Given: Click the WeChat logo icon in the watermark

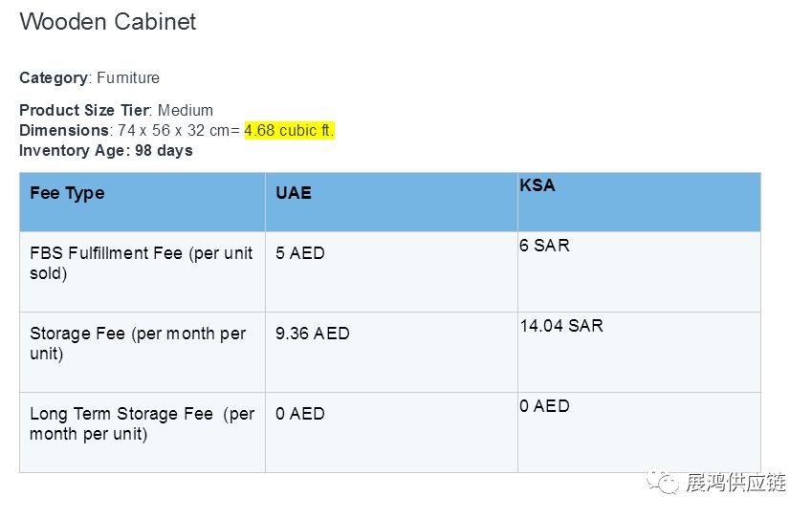Looking at the screenshot, I should tap(662, 481).
